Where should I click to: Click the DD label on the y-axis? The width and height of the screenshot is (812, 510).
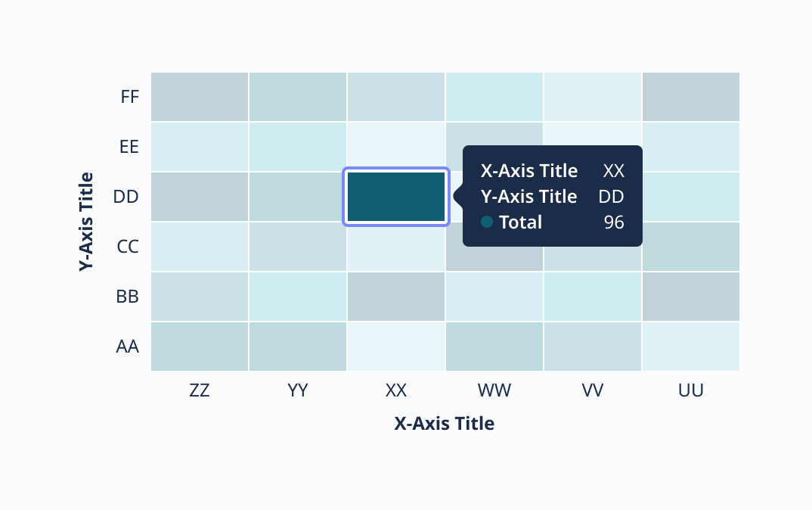(126, 197)
